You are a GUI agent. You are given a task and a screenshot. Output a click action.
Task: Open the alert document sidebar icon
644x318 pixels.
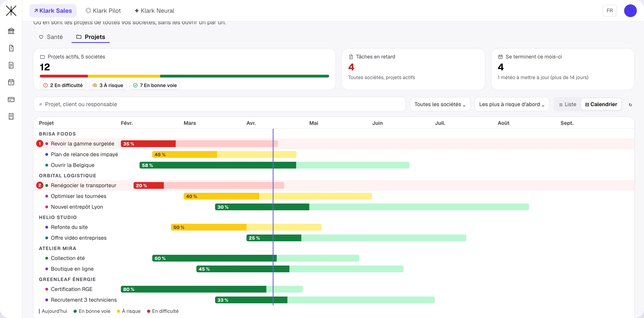(x=11, y=48)
